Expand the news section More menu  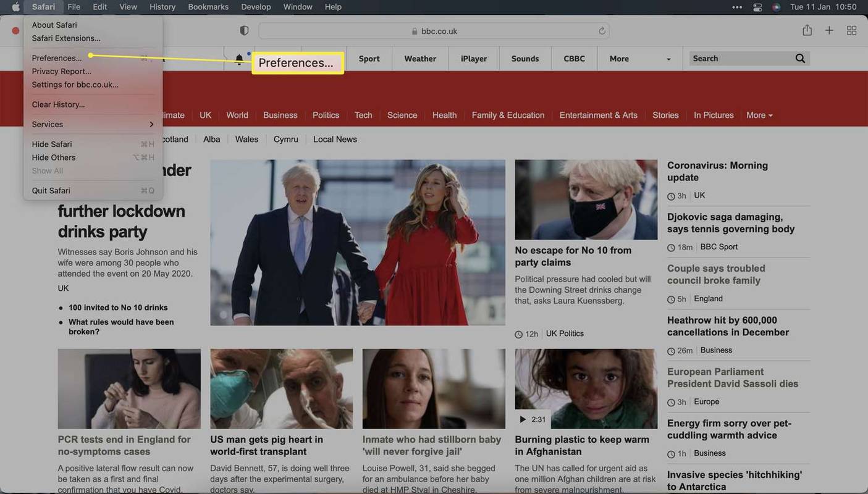click(x=759, y=115)
